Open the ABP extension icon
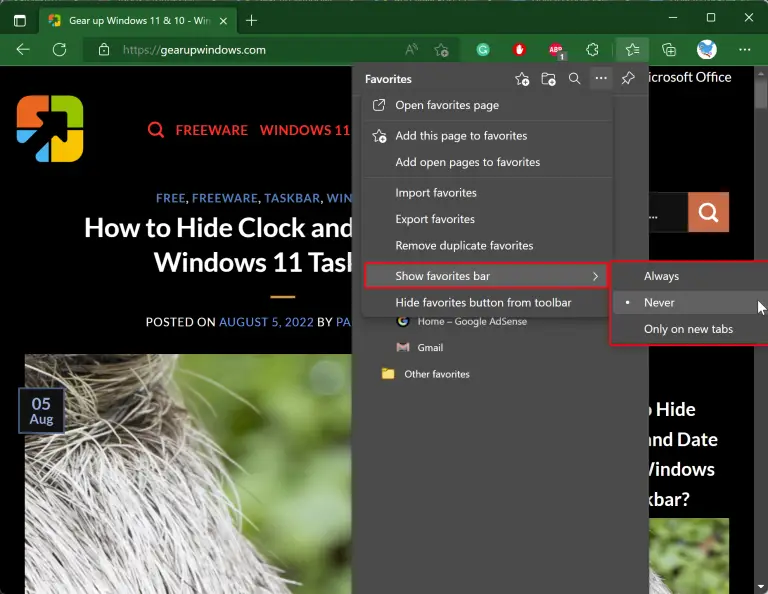Image resolution: width=768 pixels, height=594 pixels. point(556,50)
